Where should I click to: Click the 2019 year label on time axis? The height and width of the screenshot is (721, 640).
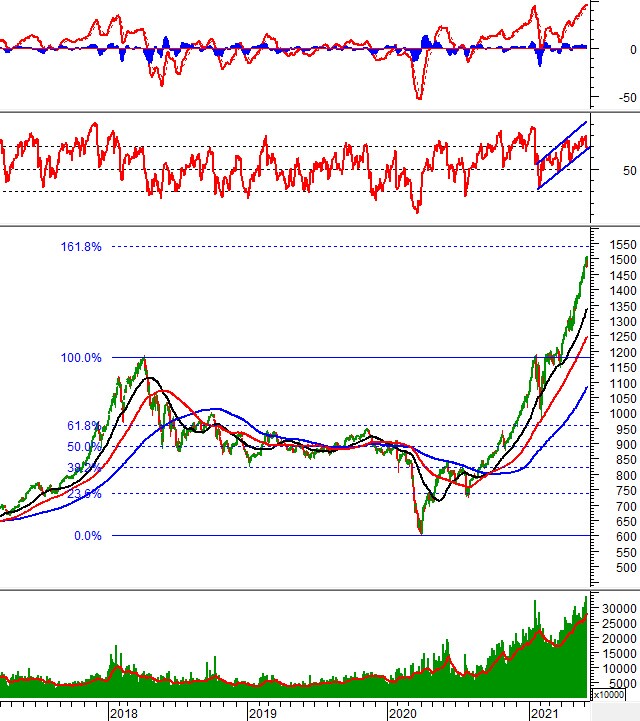coord(263,713)
